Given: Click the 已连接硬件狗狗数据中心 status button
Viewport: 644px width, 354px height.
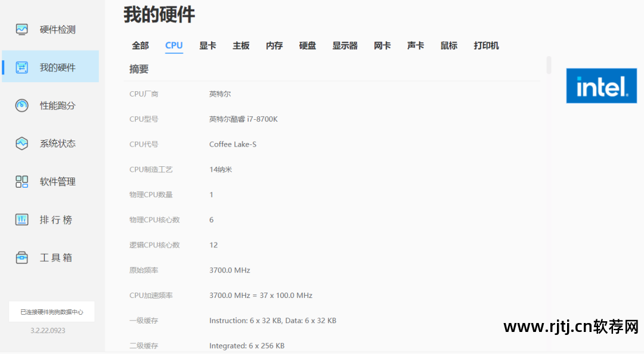Looking at the screenshot, I should click(x=52, y=312).
